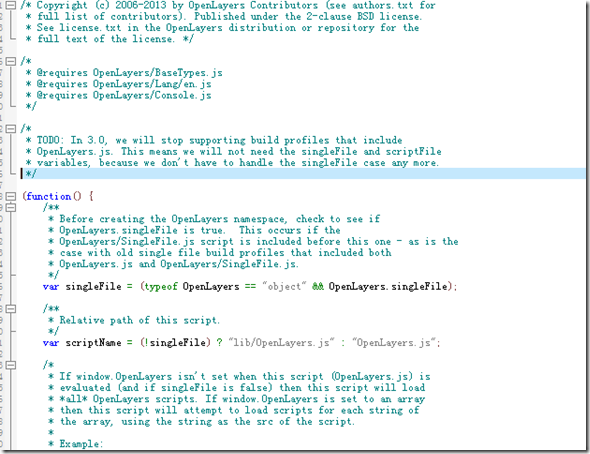Click the 'full text of the license.' line

tap(109, 39)
